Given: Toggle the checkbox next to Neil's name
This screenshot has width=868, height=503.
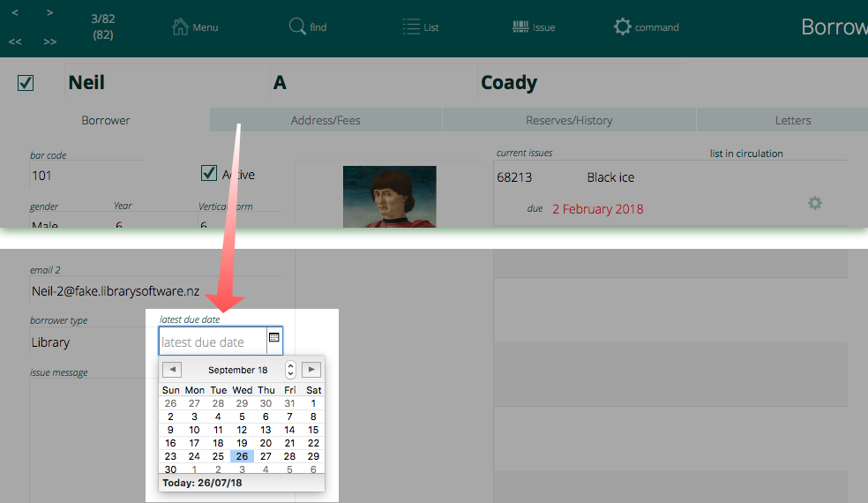Looking at the screenshot, I should (x=26, y=83).
